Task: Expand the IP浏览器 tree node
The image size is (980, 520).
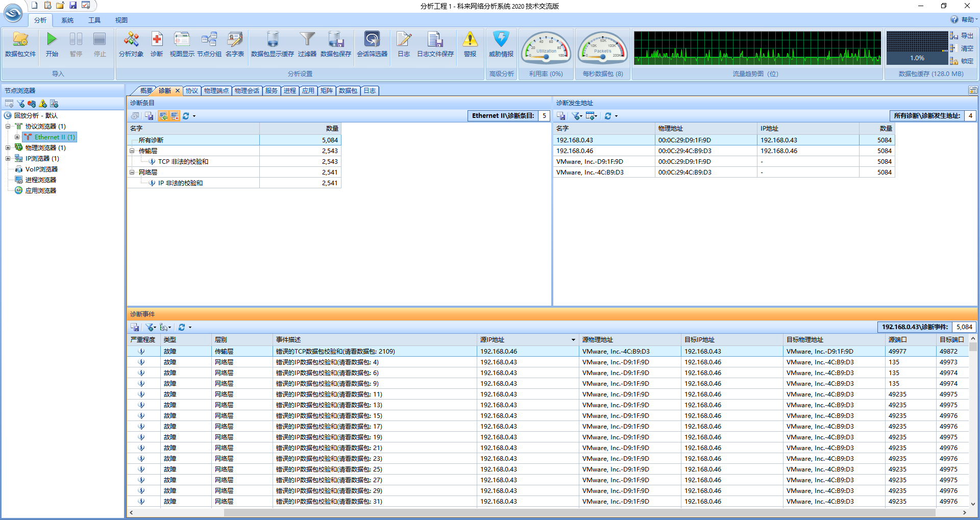Action: click(x=8, y=158)
